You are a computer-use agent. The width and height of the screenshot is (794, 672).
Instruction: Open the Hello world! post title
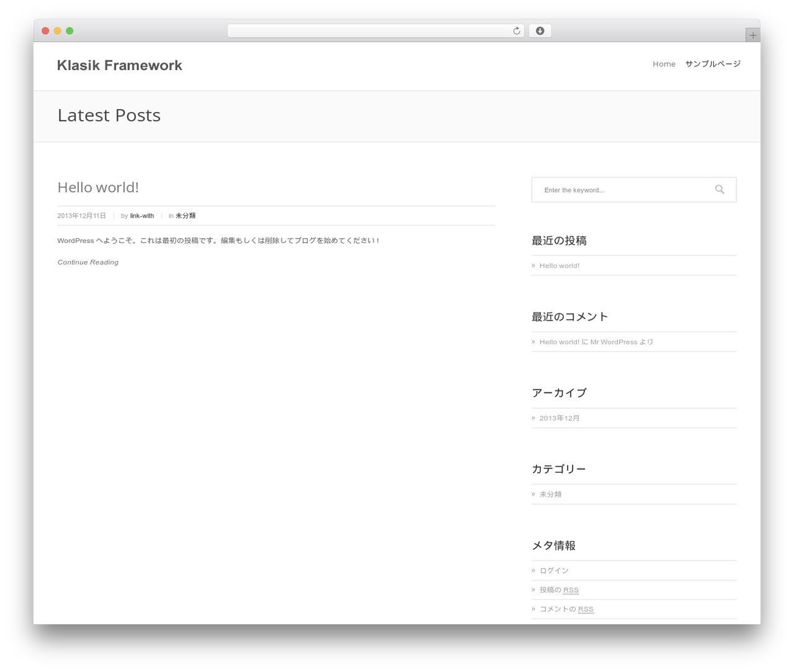[x=98, y=187]
